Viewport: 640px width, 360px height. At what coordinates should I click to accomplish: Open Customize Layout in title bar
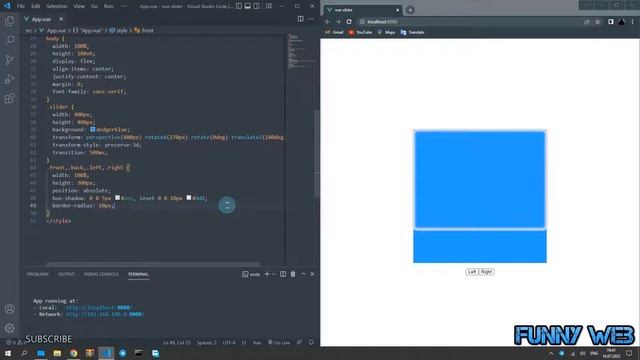[x=269, y=6]
